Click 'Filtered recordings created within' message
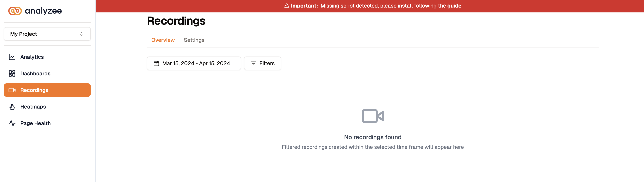The image size is (644, 182). point(373,147)
